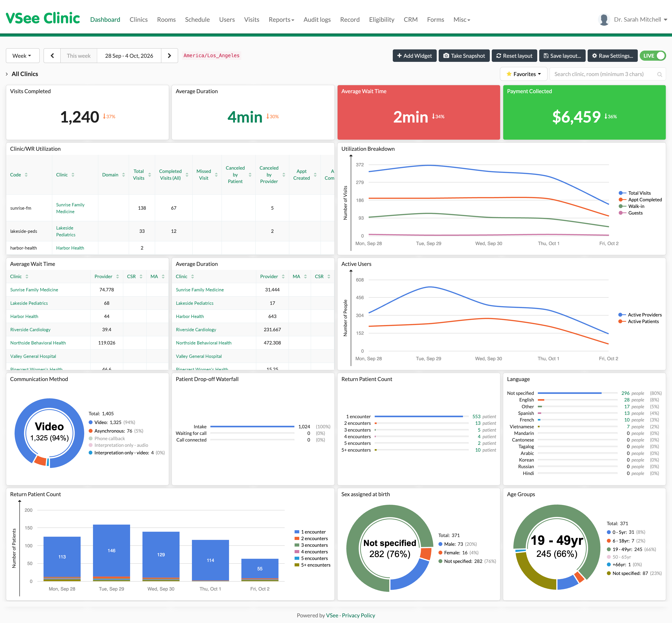672x623 pixels.
Task: Sort by Code column arrows
Action: (x=26, y=175)
